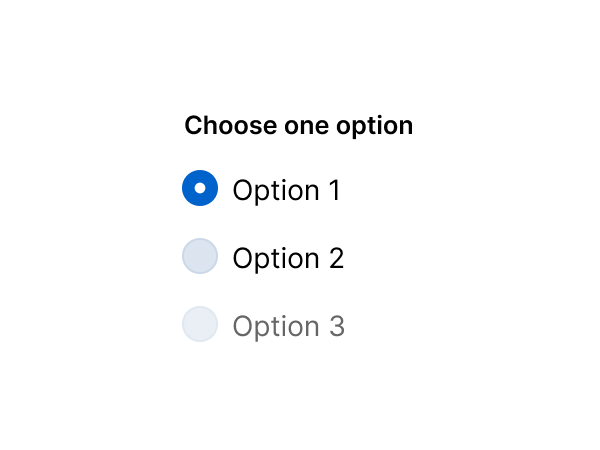Select the Option 1 radio button
The height and width of the screenshot is (450, 600).
pyautogui.click(x=200, y=188)
